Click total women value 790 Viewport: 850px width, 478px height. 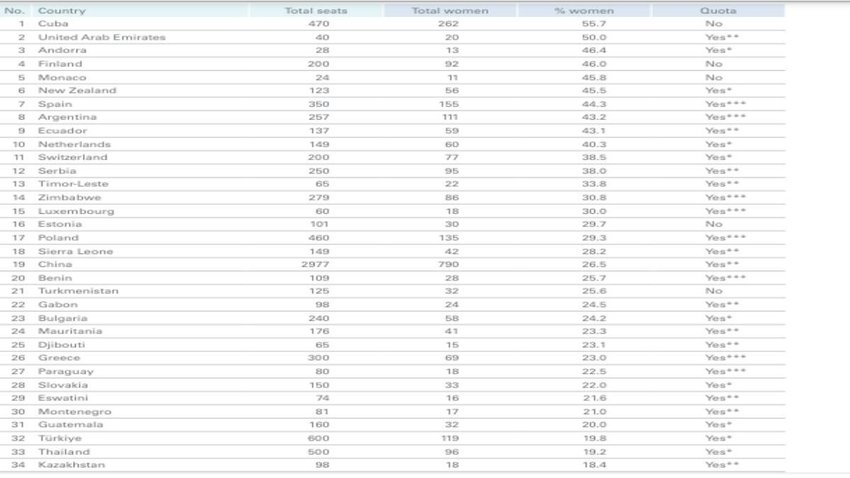[x=448, y=263]
